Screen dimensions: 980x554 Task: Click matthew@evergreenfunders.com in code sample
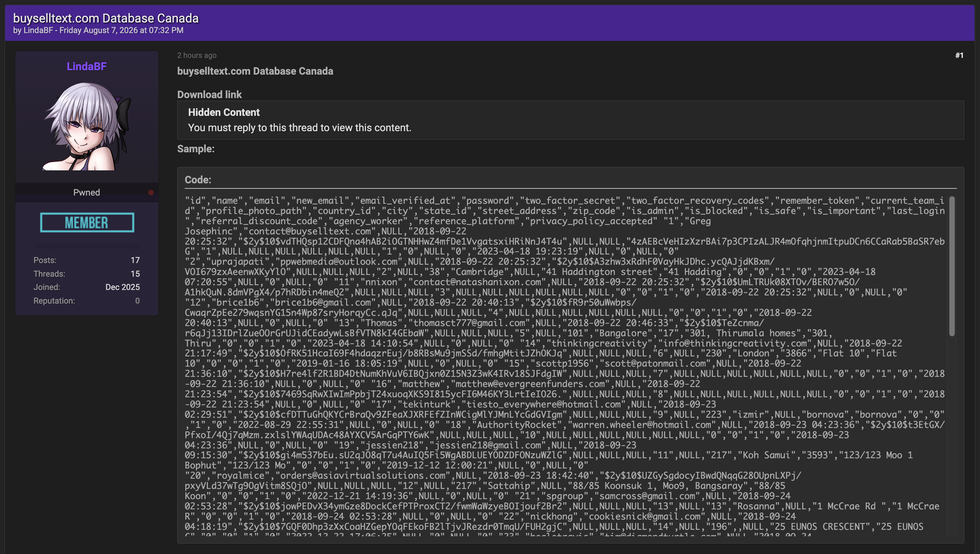530,384
